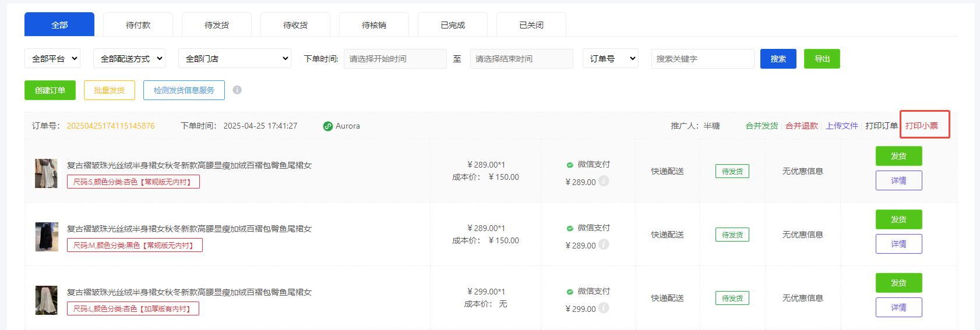Click info icon beside the ¥299.00 total
Screen dimensions: 980x330
(604, 308)
